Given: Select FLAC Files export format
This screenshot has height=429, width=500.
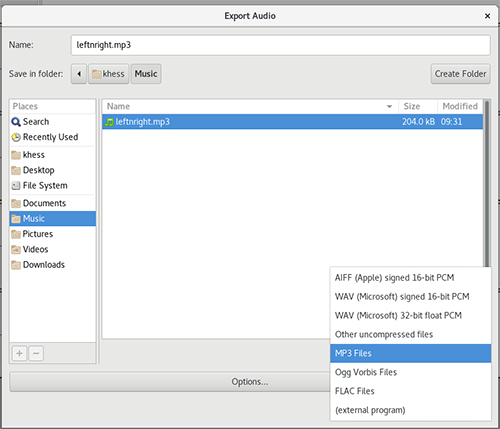Looking at the screenshot, I should (411, 391).
